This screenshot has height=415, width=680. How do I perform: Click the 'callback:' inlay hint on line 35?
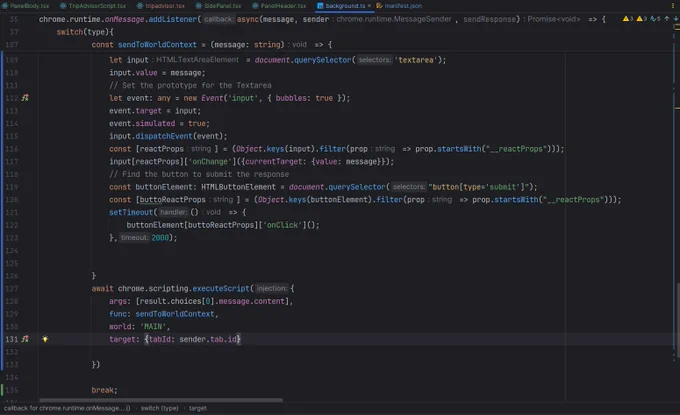click(219, 20)
